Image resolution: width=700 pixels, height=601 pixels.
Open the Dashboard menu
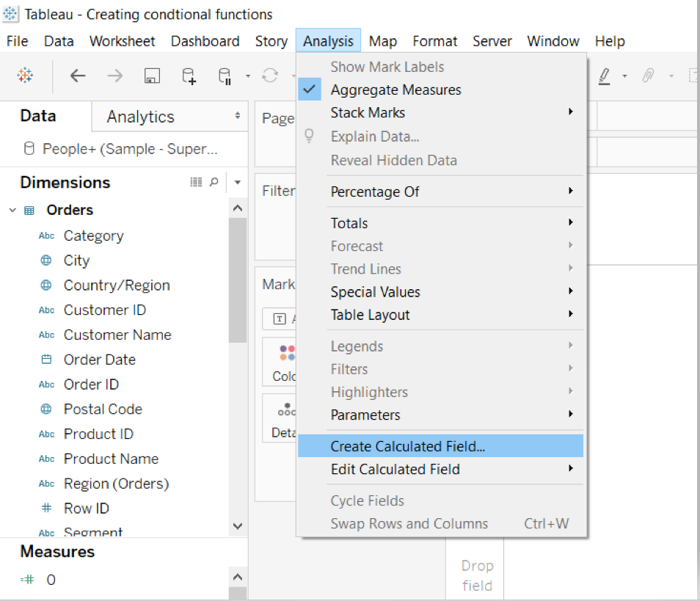click(x=205, y=41)
